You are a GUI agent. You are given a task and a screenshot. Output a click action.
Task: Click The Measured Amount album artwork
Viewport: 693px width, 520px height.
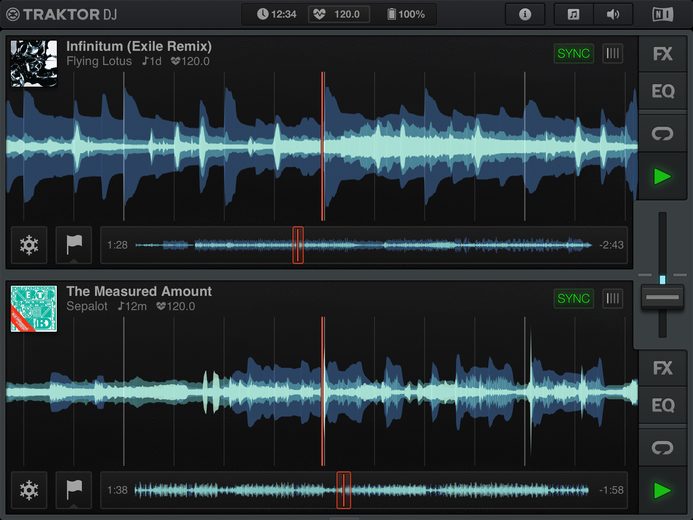tap(34, 309)
